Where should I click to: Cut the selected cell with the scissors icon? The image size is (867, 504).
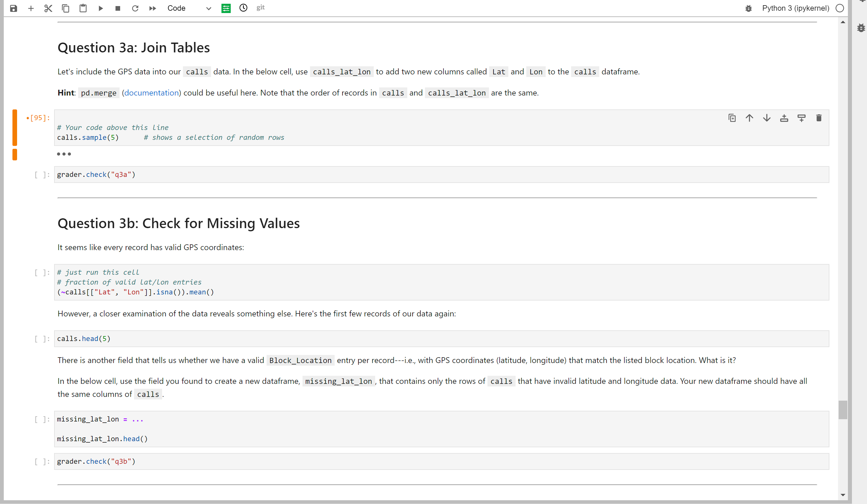pyautogui.click(x=48, y=8)
